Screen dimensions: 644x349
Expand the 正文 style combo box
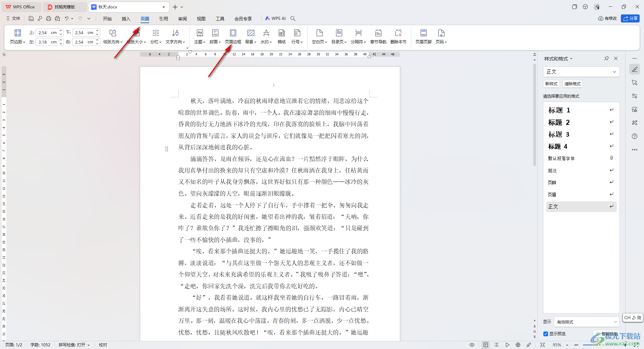[614, 72]
